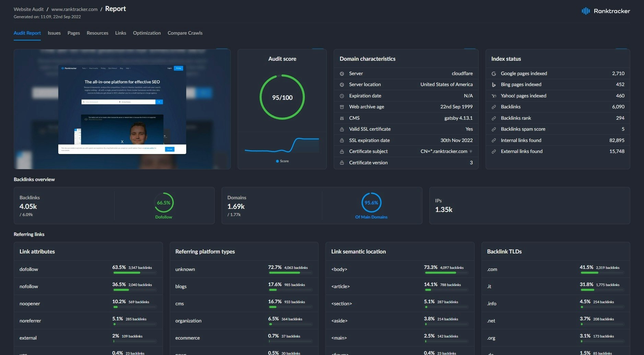Click the External links found icon
Image resolution: width=644 pixels, height=355 pixels.
[494, 152]
